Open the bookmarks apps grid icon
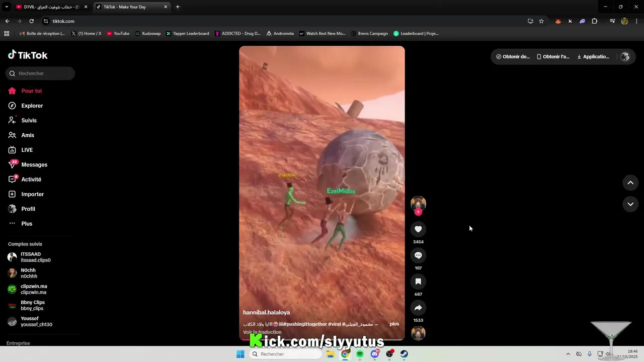The width and height of the screenshot is (644, 362). (x=7, y=34)
